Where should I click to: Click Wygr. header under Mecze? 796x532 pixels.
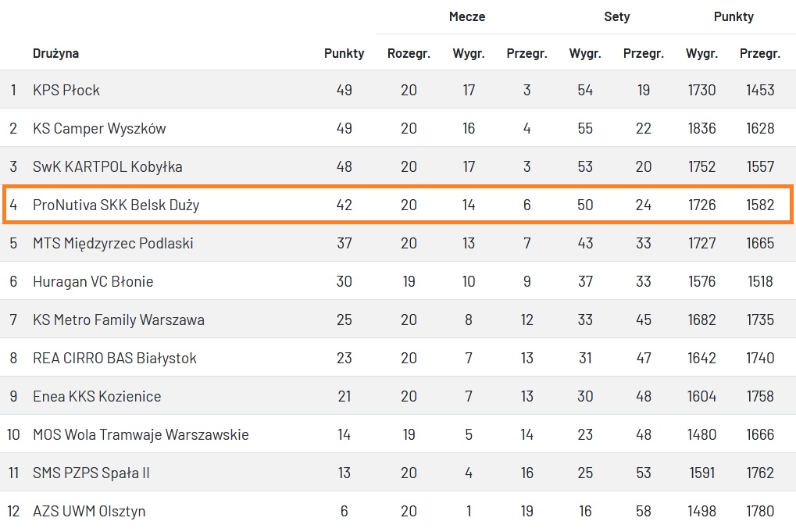[x=469, y=54]
